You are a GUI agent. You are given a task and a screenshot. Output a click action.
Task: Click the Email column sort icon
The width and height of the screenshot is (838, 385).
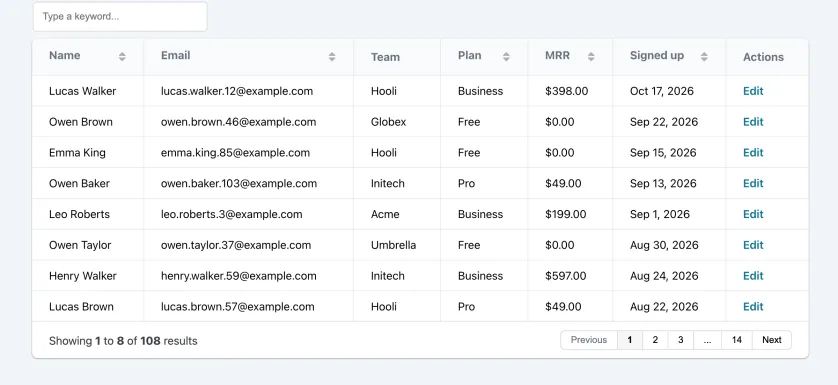pos(332,57)
